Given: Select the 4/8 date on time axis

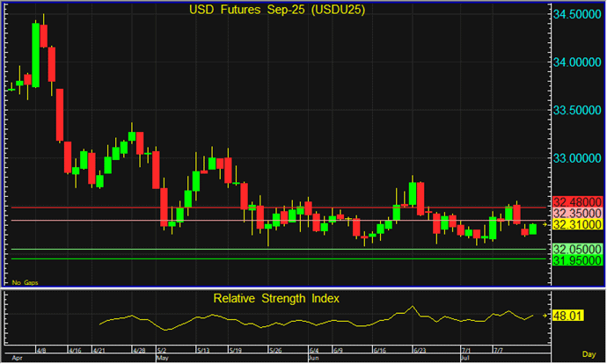Looking at the screenshot, I should (42, 350).
